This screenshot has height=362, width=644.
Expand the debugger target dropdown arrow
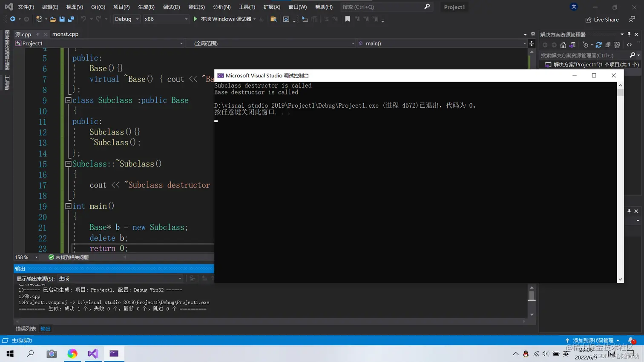click(255, 19)
